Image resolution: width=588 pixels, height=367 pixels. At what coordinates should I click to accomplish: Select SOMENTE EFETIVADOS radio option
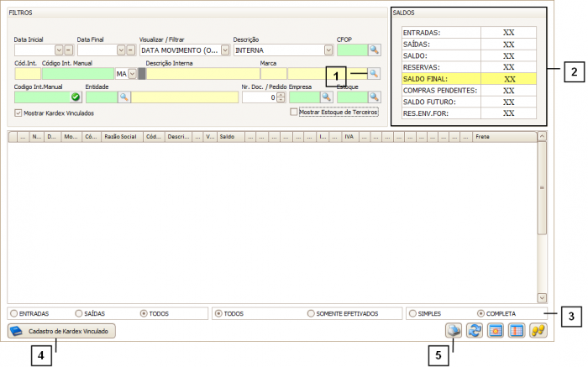312,313
